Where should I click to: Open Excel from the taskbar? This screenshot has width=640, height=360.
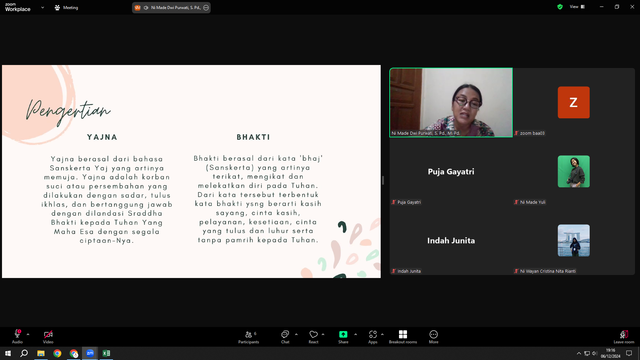pos(106,353)
